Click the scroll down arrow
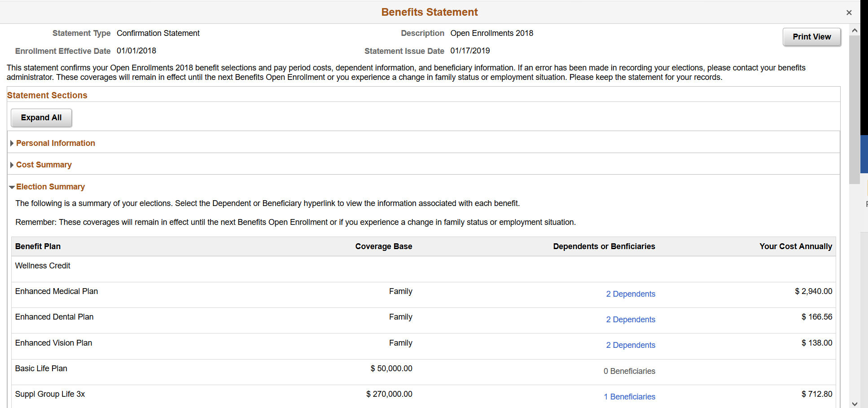 coord(855,404)
